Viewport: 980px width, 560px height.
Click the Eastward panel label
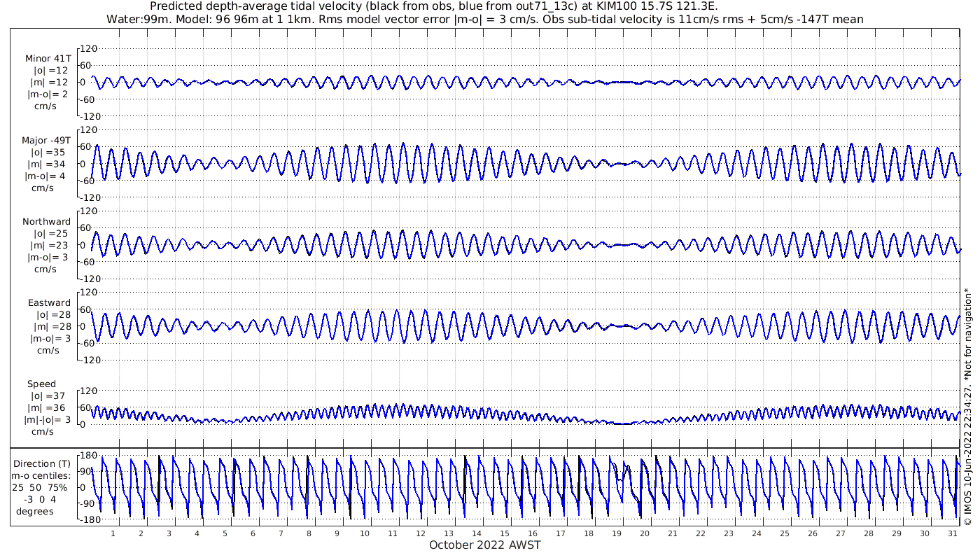click(x=49, y=303)
